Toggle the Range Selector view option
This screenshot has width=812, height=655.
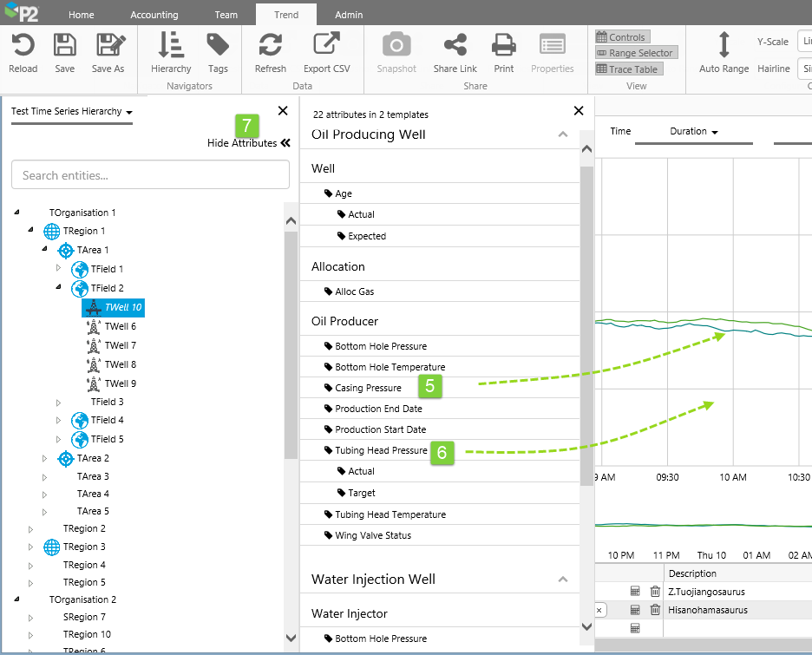point(635,53)
